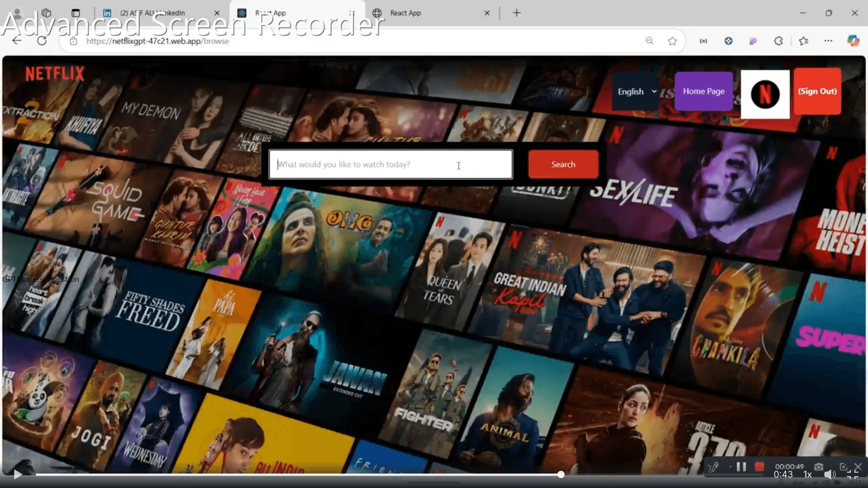Focus the 'What would you like to watch today?' field
Image resolution: width=868 pixels, height=488 pixels.
(x=391, y=164)
